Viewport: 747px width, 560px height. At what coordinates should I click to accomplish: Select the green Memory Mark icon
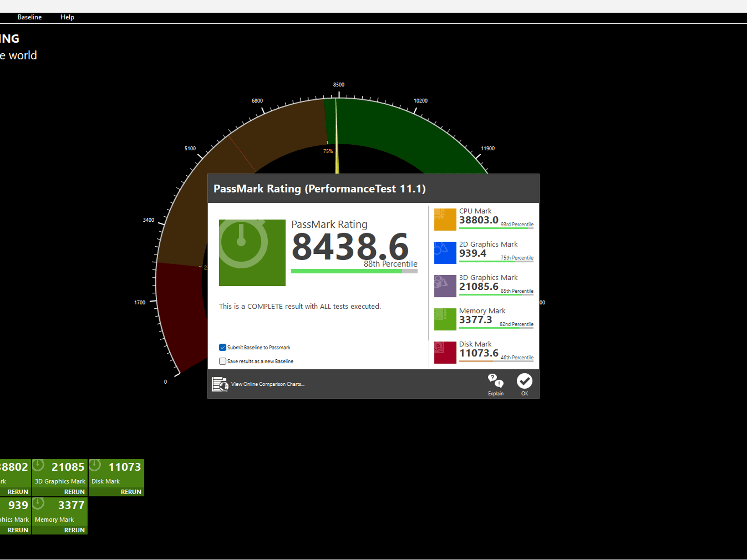click(x=445, y=319)
